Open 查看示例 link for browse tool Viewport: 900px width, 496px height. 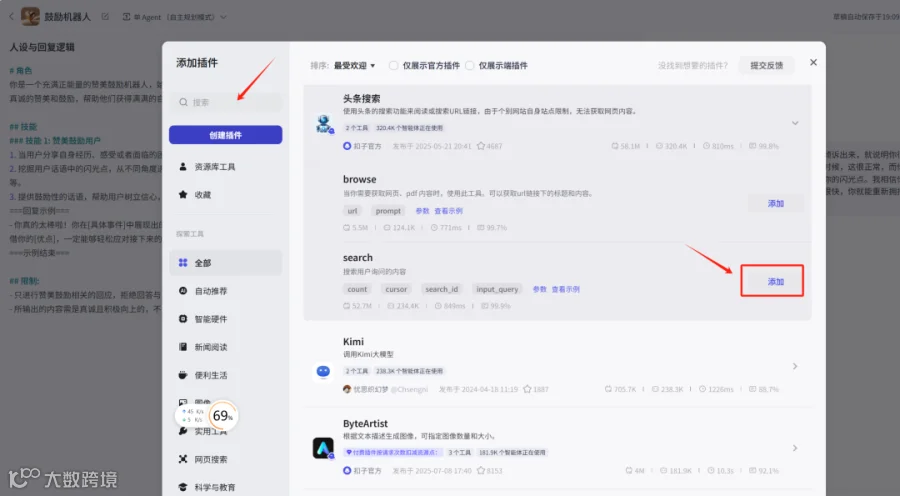pos(448,211)
